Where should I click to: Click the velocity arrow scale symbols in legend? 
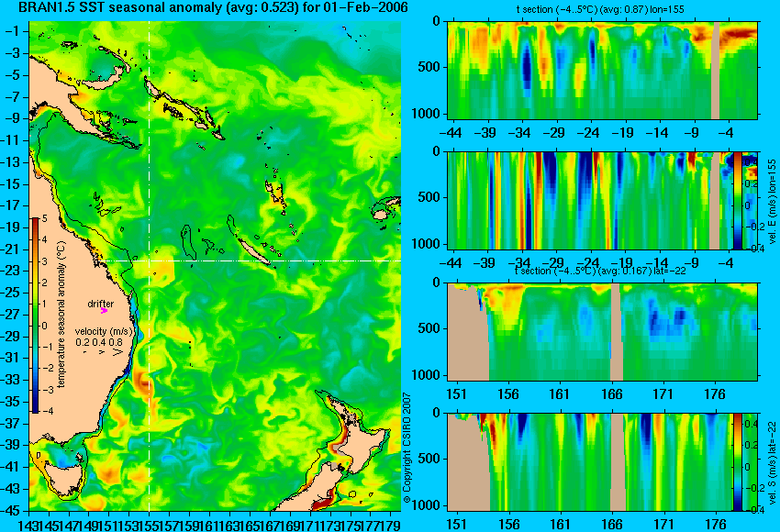[104, 352]
